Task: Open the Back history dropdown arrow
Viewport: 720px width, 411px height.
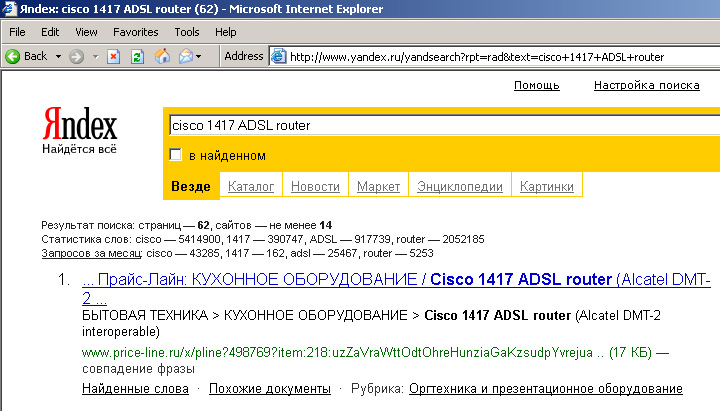Action: pyautogui.click(x=58, y=56)
